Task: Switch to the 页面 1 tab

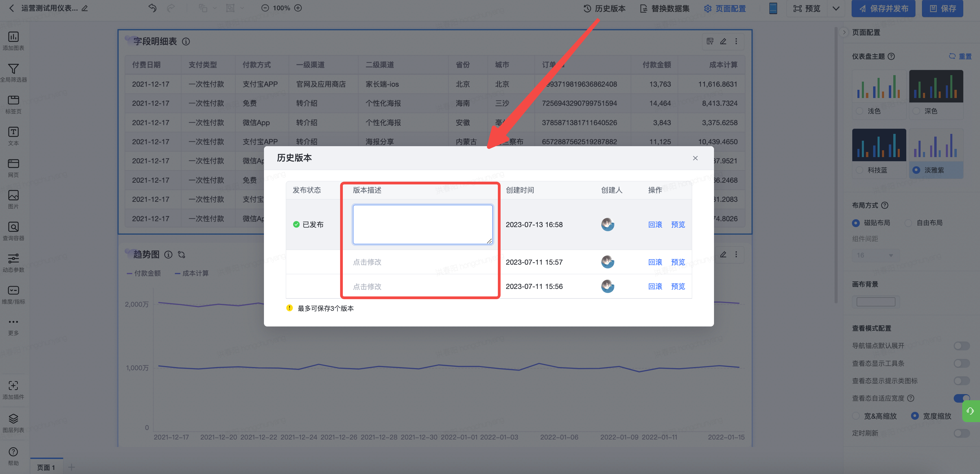Action: 46,467
